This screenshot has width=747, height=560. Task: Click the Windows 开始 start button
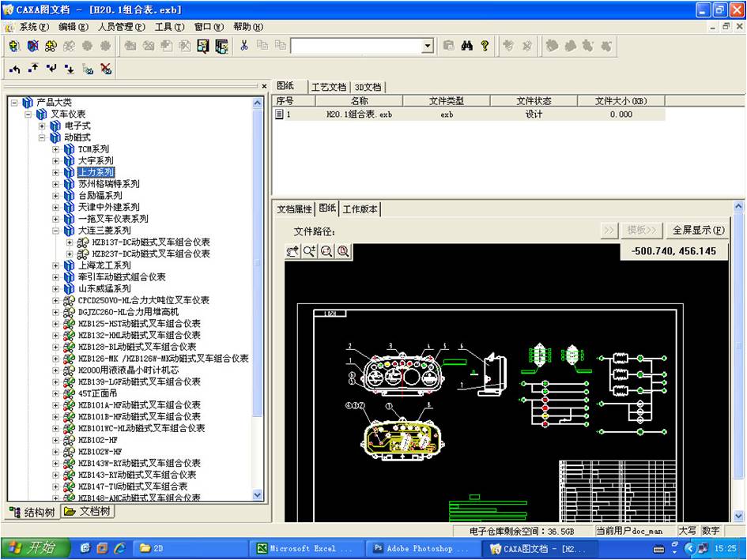point(36,548)
